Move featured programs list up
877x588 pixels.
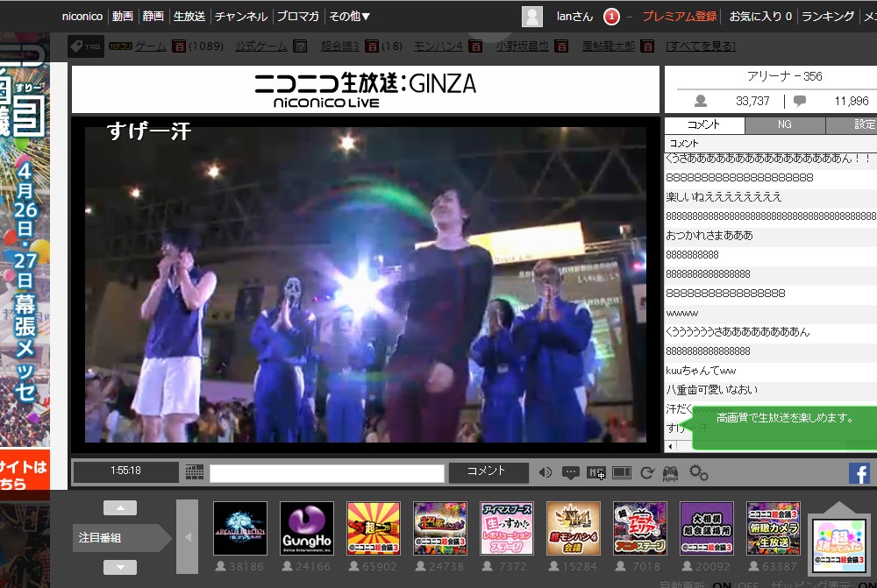119,507
